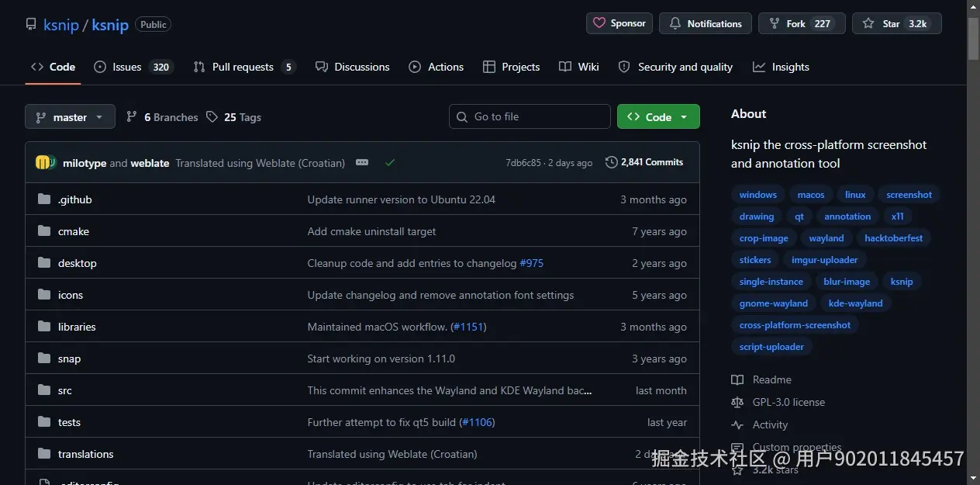
Task: Open the tests folder
Action: click(x=69, y=422)
